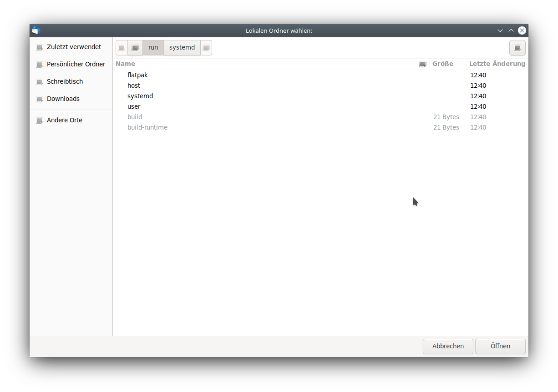Screen dimensions: 558x392
Task: Minimize the dialog with the title bar down-chevron
Action: tap(500, 30)
